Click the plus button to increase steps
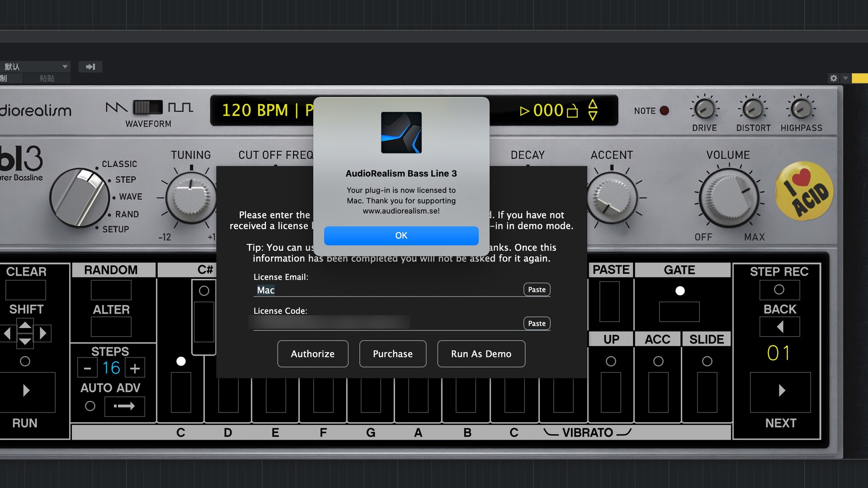The height and width of the screenshot is (488, 868). pos(135,368)
